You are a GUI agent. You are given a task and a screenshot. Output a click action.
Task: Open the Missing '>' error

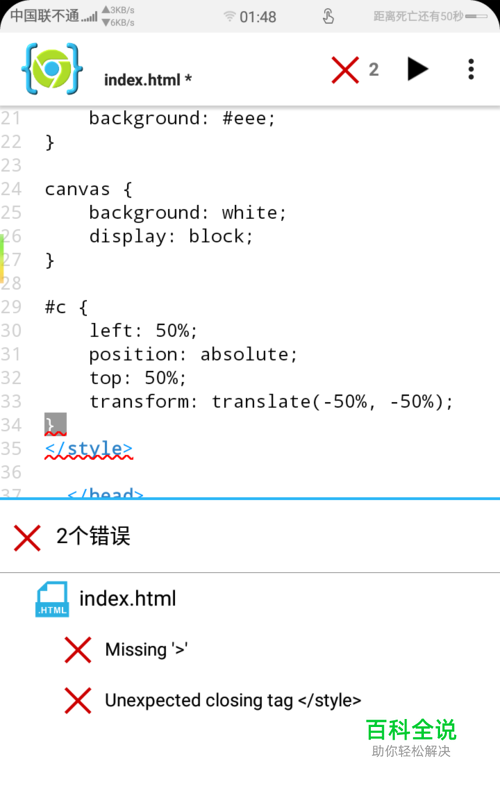coord(146,649)
